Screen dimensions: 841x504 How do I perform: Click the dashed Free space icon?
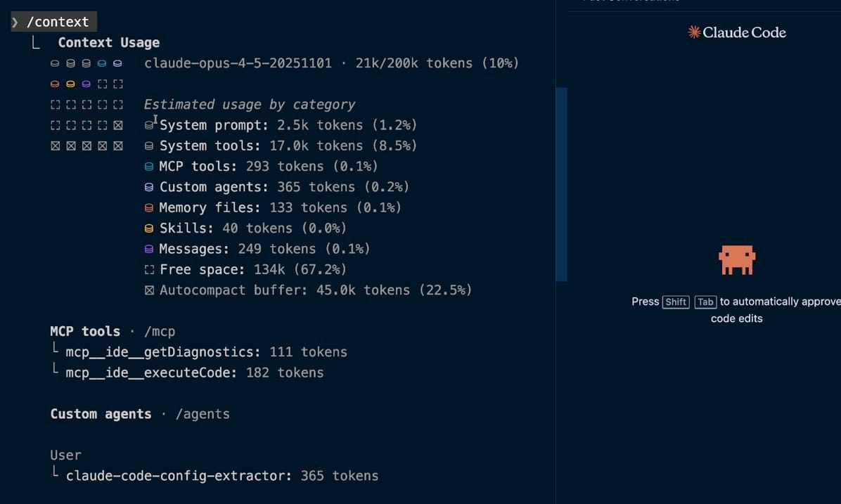(x=148, y=270)
